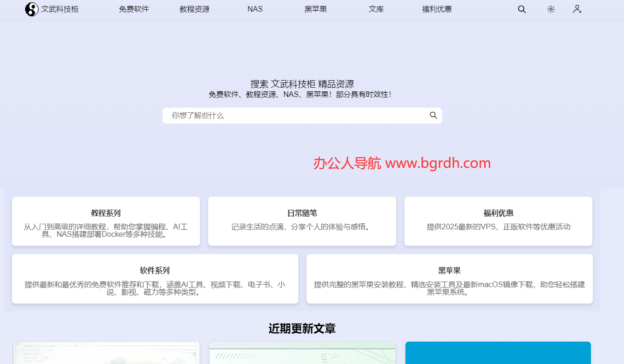Submit search with the search box magnifier
The image size is (624, 364).
coord(433,115)
